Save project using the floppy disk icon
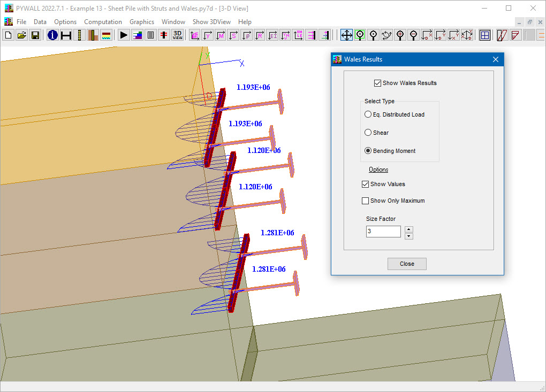 (35, 35)
